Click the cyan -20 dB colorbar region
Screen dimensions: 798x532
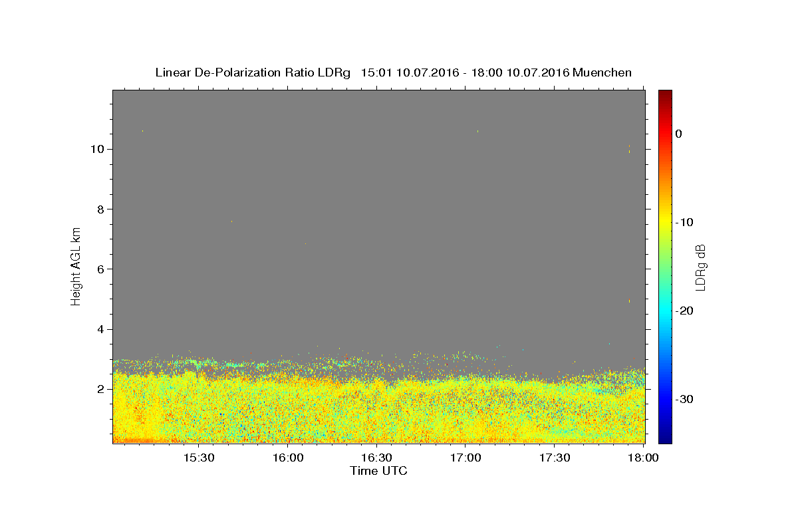tap(665, 311)
